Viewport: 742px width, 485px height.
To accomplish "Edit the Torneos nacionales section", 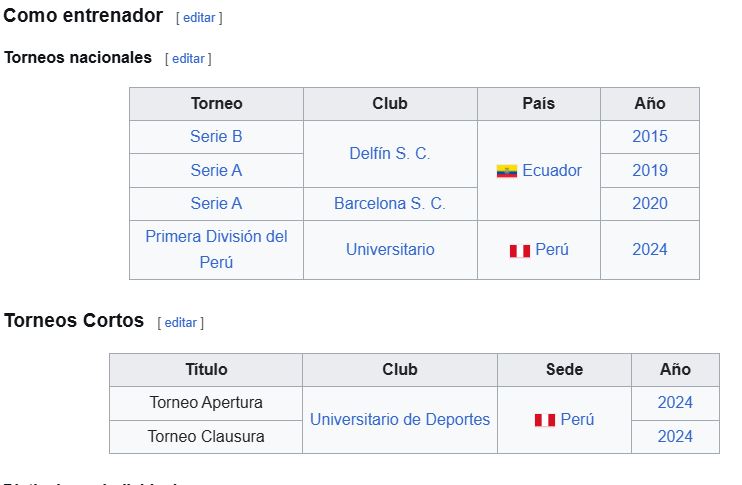I will pos(188,59).
